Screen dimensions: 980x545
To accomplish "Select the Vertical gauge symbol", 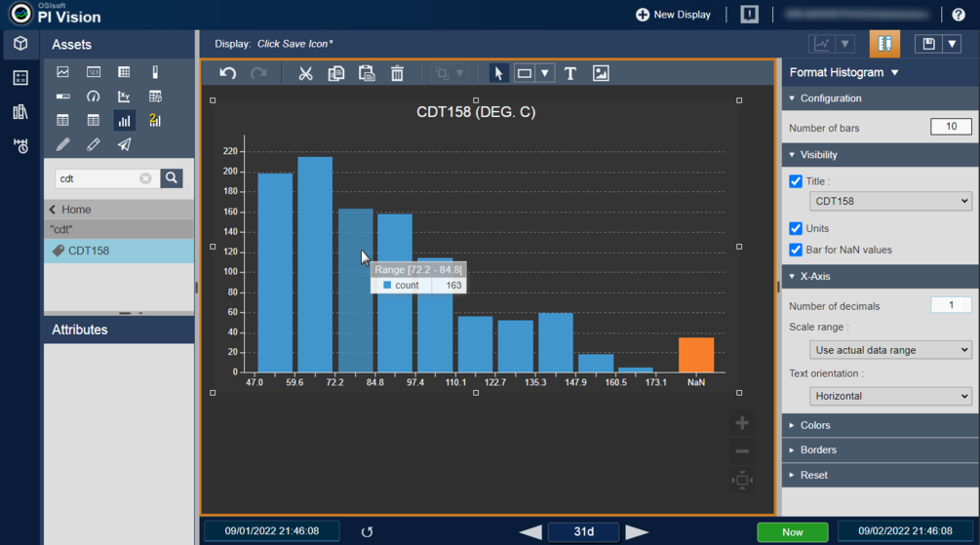I will (x=155, y=72).
